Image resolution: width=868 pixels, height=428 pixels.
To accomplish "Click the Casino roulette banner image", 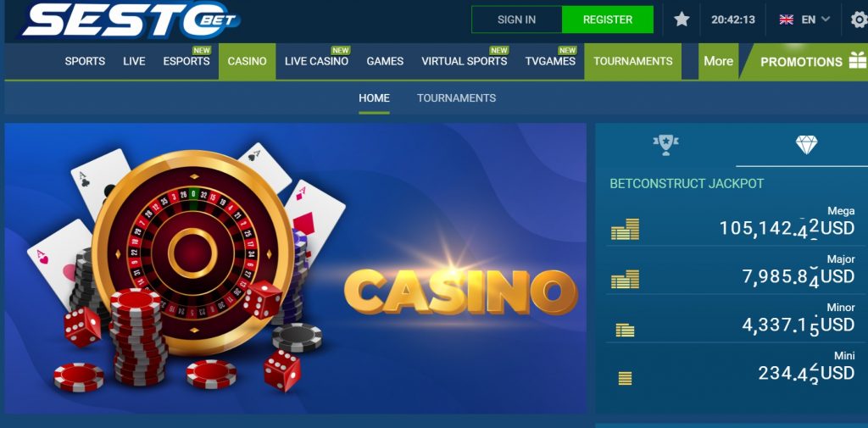I will [296, 268].
